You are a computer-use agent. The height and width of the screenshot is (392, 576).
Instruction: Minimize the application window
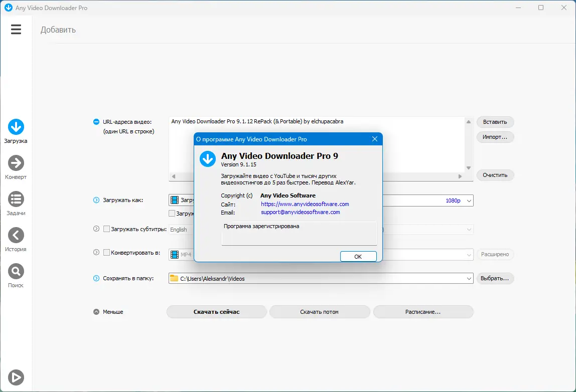518,8
